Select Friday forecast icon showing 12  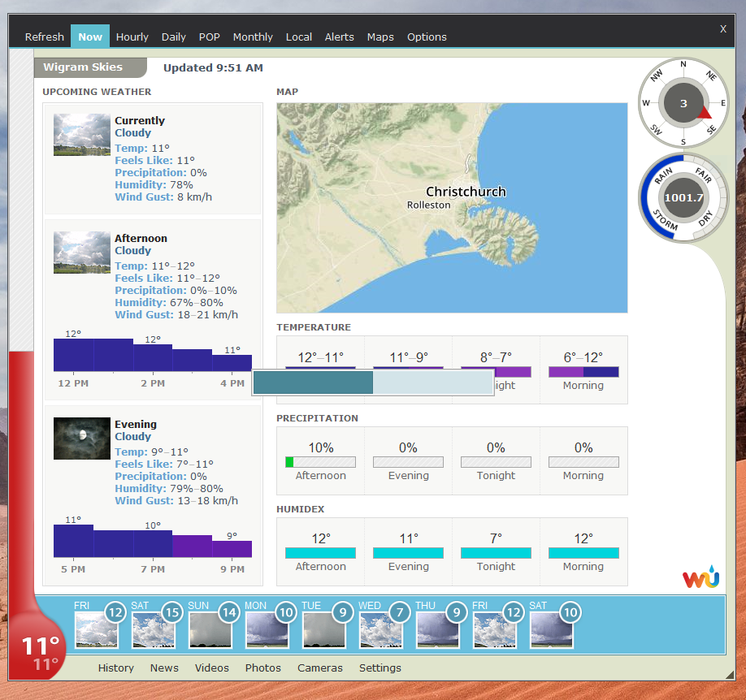[x=96, y=629]
